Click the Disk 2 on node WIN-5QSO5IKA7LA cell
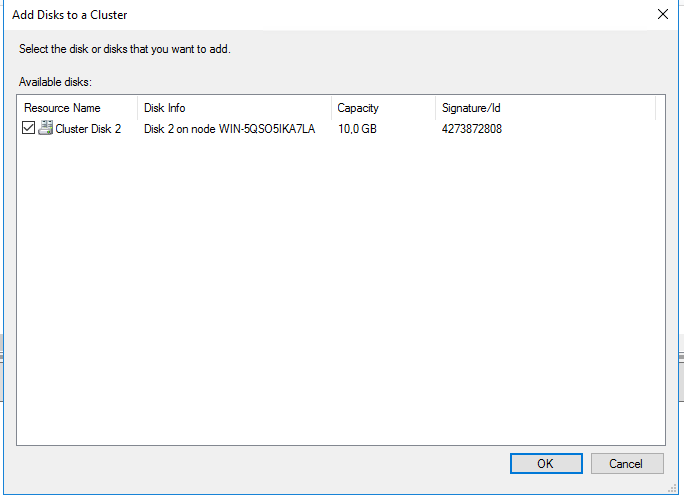 229,128
